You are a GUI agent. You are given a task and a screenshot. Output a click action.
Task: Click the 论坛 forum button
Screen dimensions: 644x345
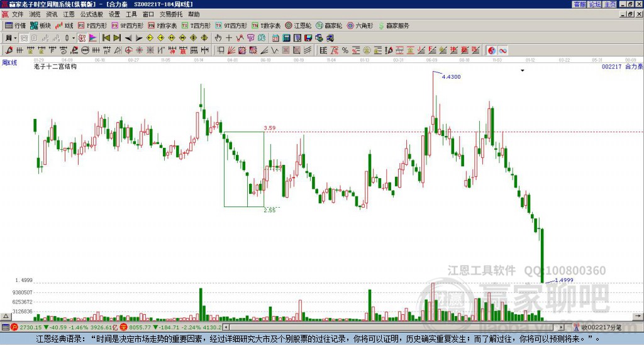(x=595, y=4)
